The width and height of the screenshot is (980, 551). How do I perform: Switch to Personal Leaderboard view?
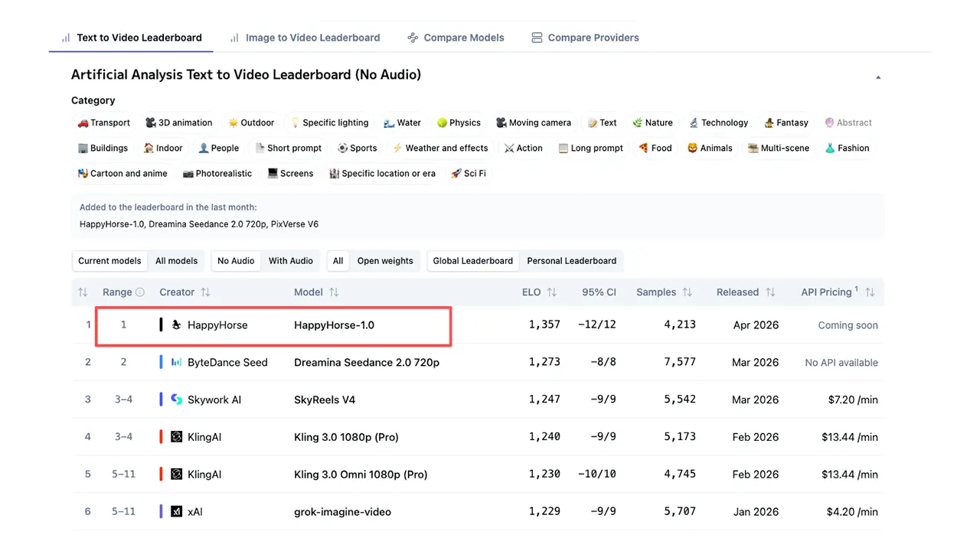point(571,261)
